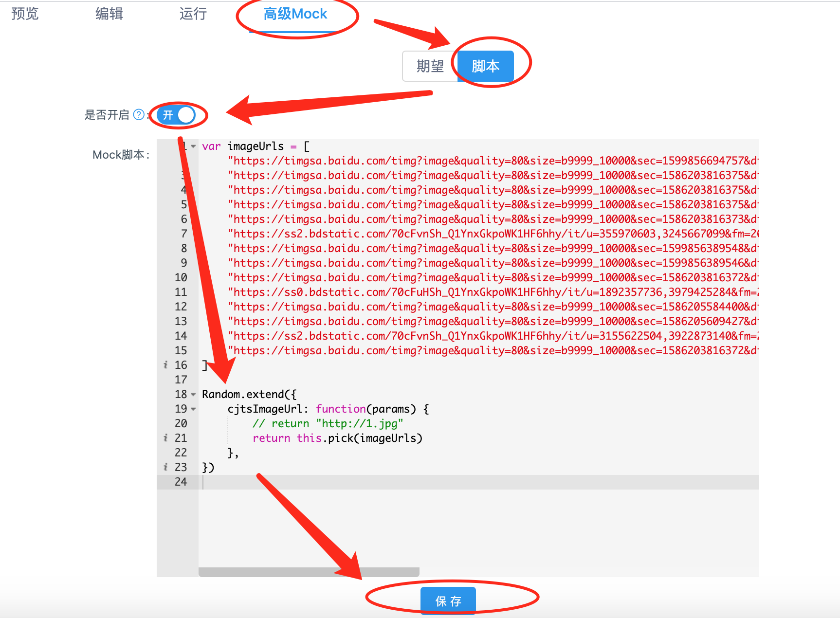Click the info marker on line 16
The image size is (840, 618).
point(165,365)
